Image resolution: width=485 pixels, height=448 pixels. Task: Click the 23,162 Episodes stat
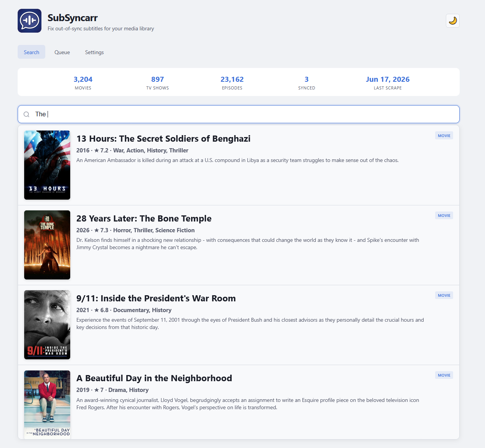(x=232, y=83)
